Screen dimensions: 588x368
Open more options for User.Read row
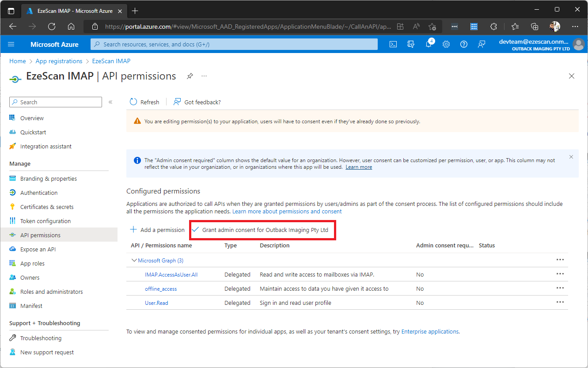[560, 302]
